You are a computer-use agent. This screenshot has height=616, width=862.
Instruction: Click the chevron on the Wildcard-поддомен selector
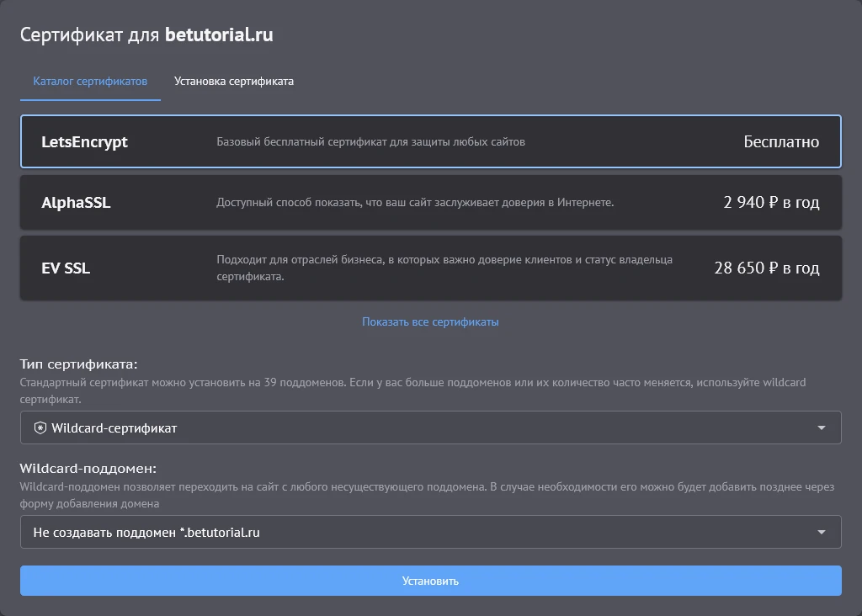tap(822, 531)
